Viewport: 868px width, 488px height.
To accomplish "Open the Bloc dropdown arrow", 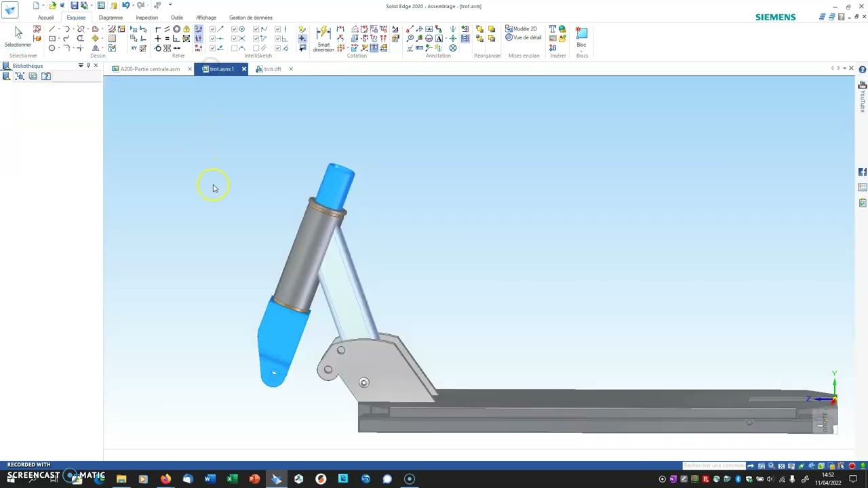I will (x=581, y=50).
